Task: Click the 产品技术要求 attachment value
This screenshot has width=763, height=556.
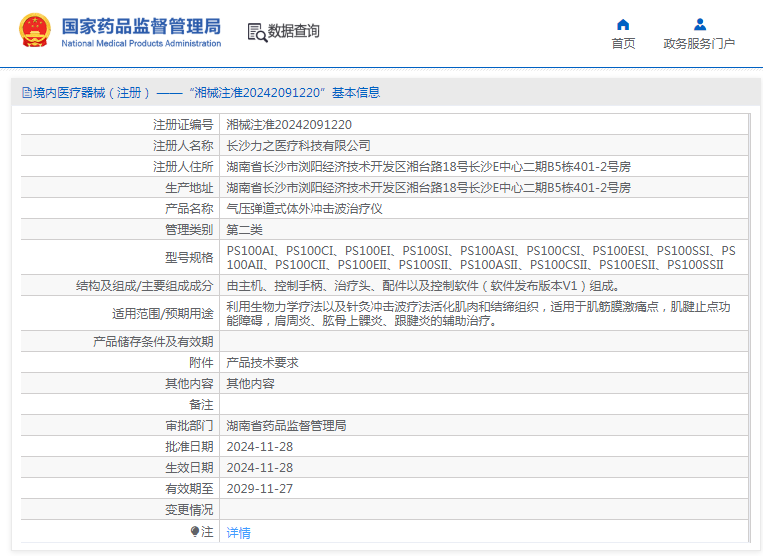Action: tap(262, 362)
